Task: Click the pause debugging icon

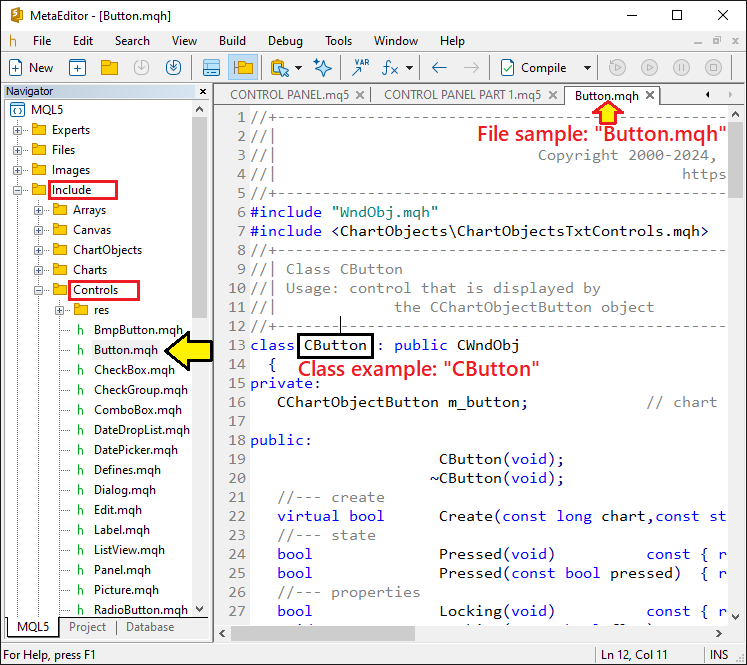Action: 681,68
